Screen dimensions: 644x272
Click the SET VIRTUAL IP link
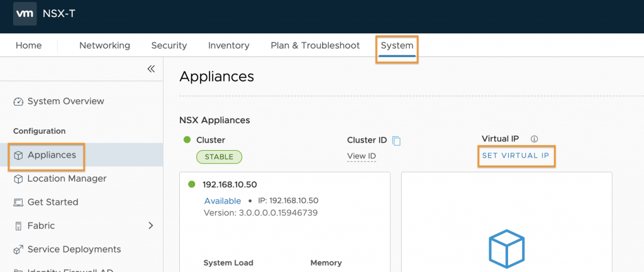click(516, 156)
